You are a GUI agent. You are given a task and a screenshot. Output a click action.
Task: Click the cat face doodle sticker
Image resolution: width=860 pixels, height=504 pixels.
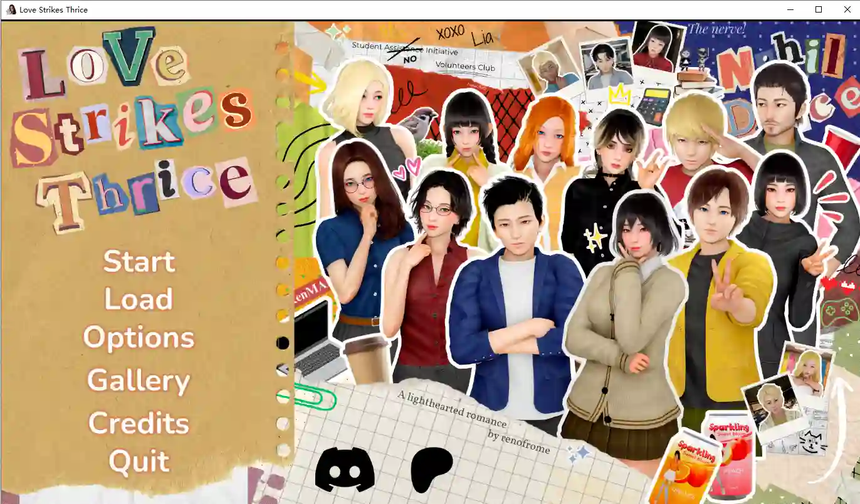point(813,441)
